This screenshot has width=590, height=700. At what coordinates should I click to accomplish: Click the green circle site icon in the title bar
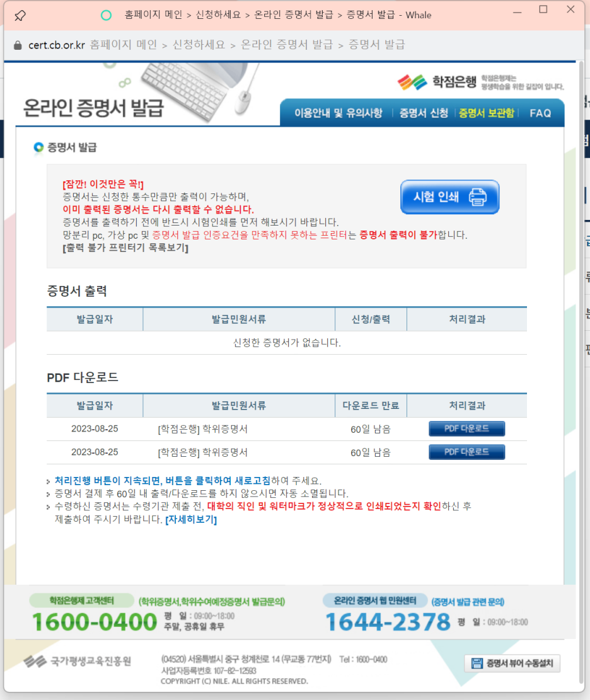[x=106, y=15]
